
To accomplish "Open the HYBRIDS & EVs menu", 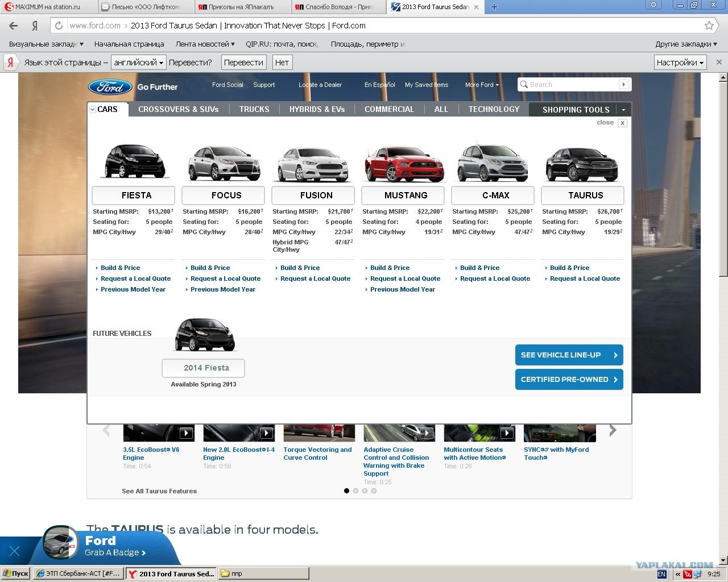I will (x=317, y=109).
